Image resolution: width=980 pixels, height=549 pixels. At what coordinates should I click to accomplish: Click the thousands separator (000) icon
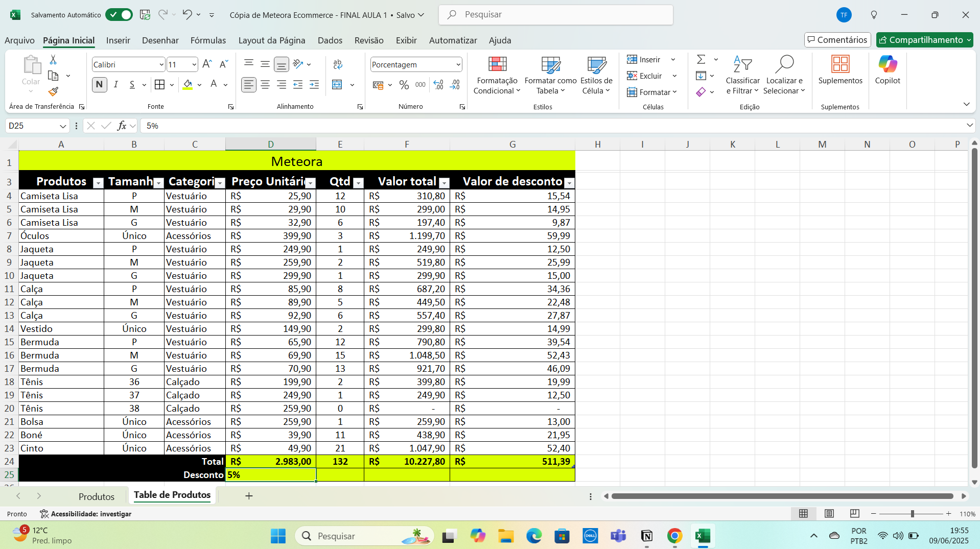pyautogui.click(x=421, y=85)
